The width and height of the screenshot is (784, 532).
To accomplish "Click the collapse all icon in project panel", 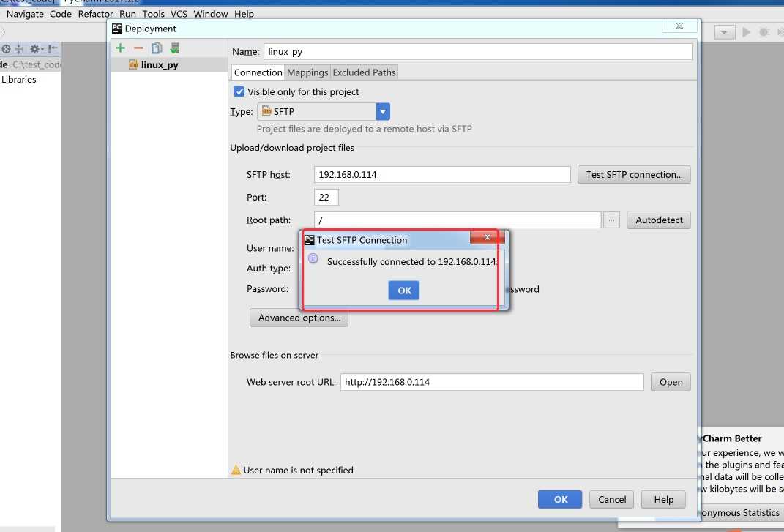I will (x=19, y=49).
